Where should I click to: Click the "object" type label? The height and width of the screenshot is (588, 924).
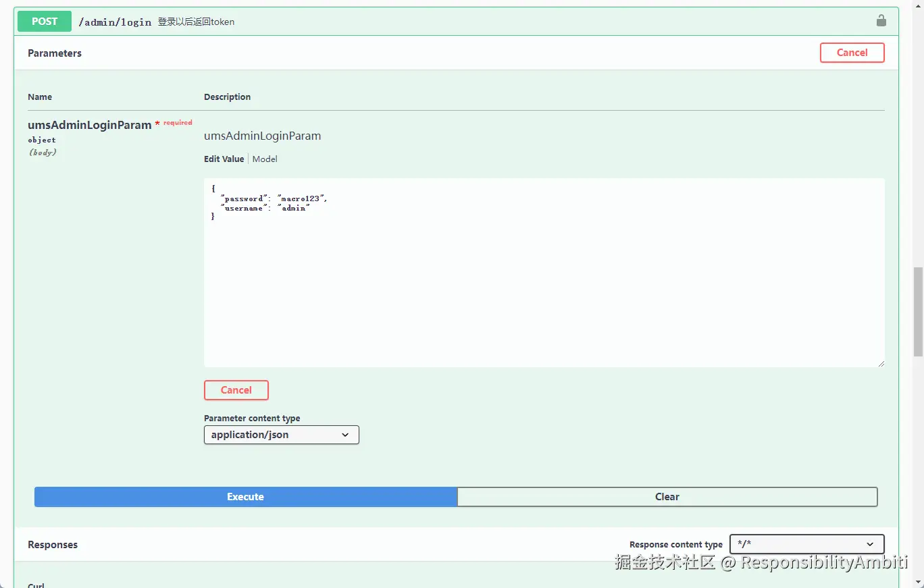42,140
